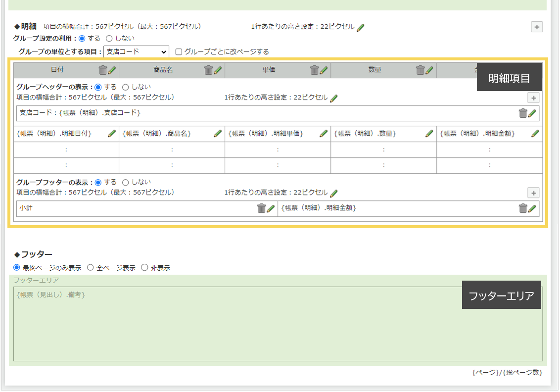The height and width of the screenshot is (392, 560).
Task: Click the + button beside ◆明細
Action: [x=536, y=27]
